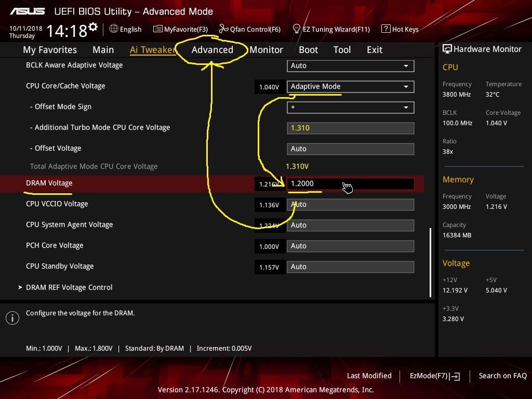Viewport: 532px width, 399px height.
Task: Click the 14:18 clock display
Action: click(x=67, y=31)
